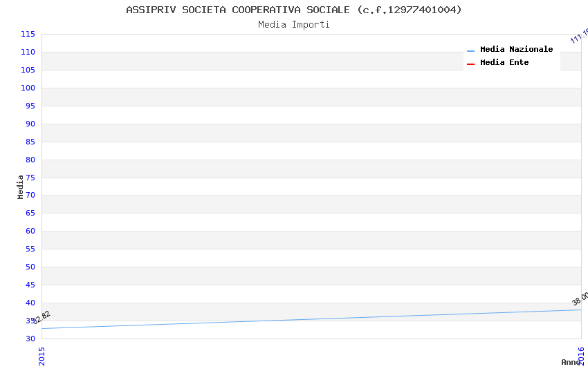Click the 80 y-axis tick label
The height and width of the screenshot is (380, 588).
click(30, 160)
